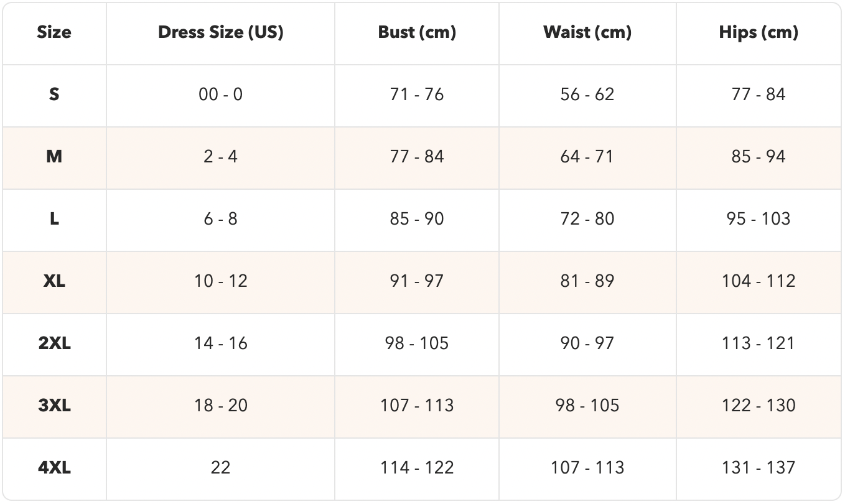Click the Size column header
Image resolution: width=845 pixels, height=504 pixels.
click(x=54, y=32)
